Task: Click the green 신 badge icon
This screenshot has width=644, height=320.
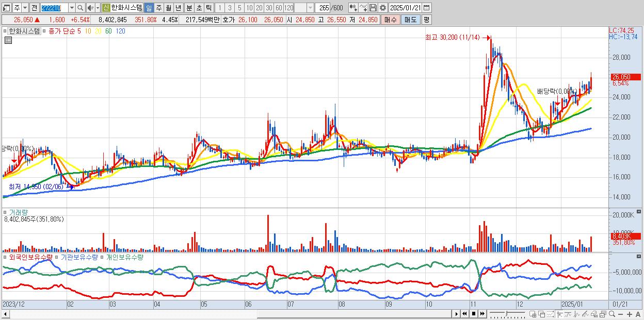Action: tap(106, 8)
